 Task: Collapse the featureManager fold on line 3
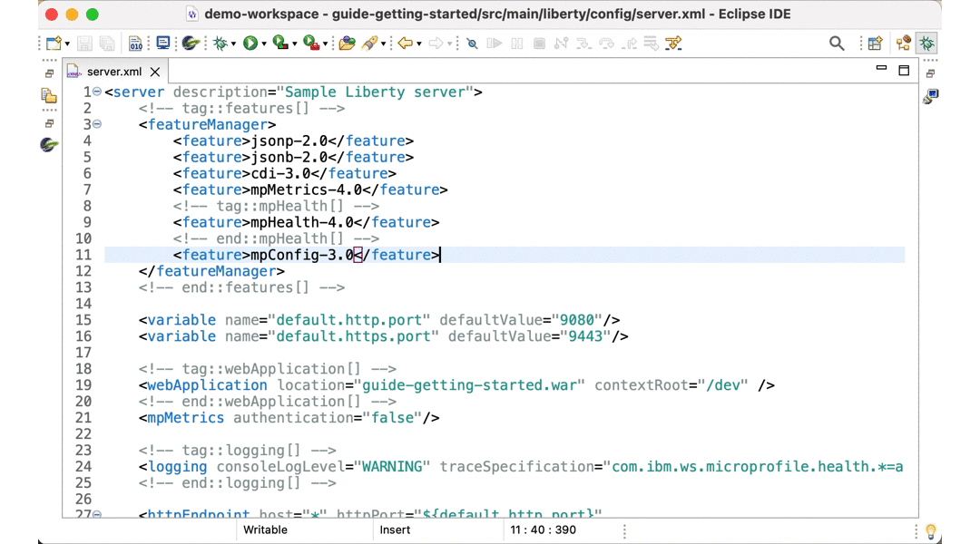(97, 124)
